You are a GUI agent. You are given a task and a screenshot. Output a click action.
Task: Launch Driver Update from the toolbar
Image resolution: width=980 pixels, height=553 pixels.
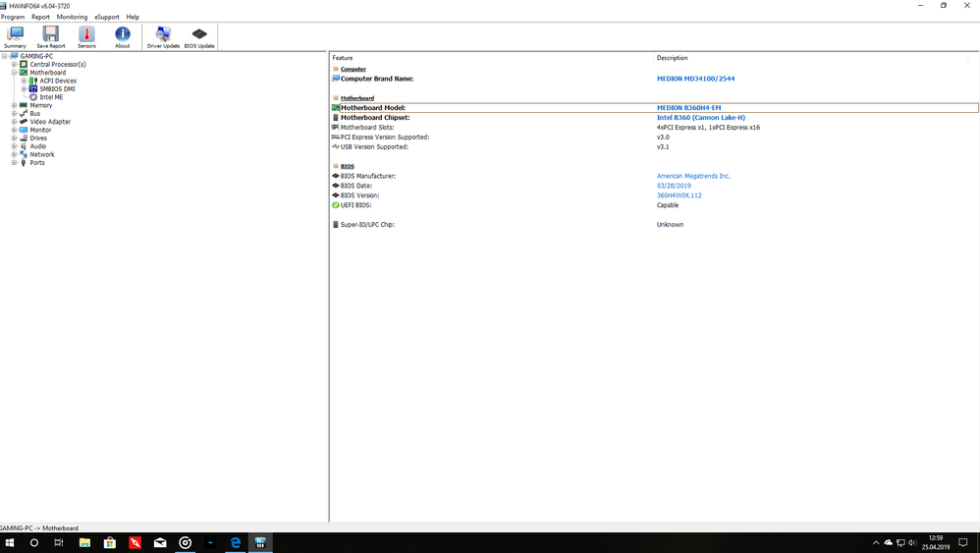[163, 37]
